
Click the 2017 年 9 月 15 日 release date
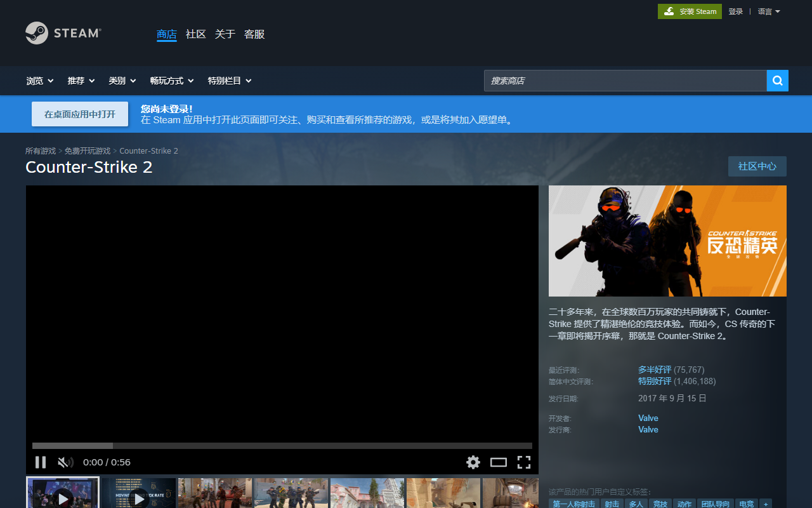tap(672, 399)
